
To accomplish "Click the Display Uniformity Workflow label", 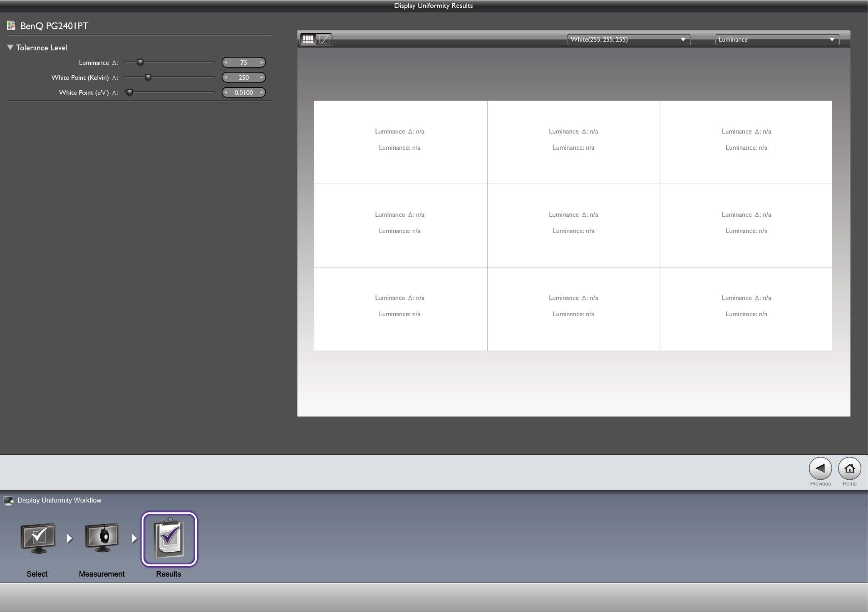I will (x=60, y=501).
